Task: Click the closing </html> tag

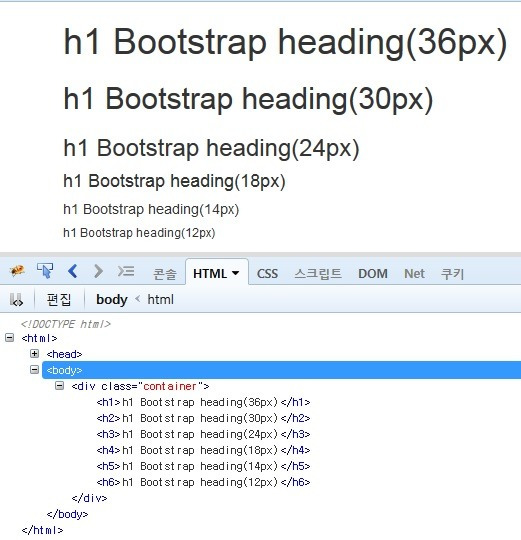Action: pos(42,530)
